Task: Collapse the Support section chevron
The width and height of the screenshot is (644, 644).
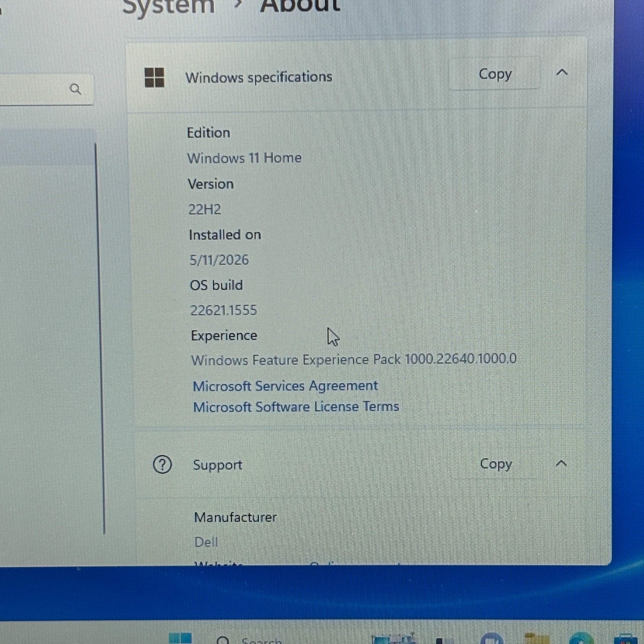Action: tap(561, 464)
